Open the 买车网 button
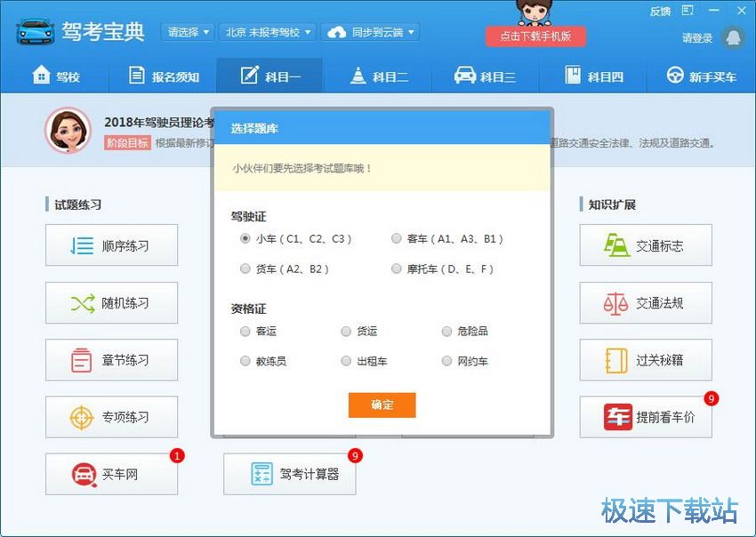756x537 pixels. pyautogui.click(x=111, y=474)
